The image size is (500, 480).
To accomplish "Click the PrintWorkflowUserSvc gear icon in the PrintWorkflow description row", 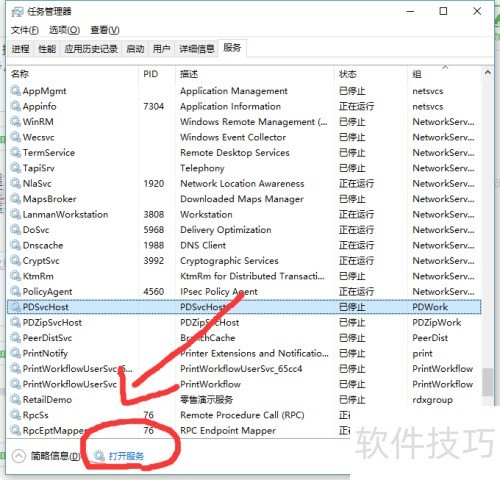I will [15, 384].
